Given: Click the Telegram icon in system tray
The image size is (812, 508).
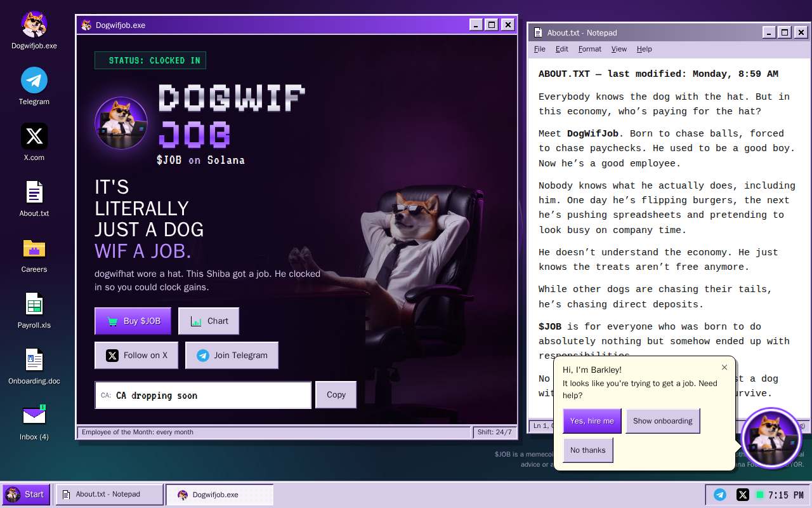Looking at the screenshot, I should [720, 495].
